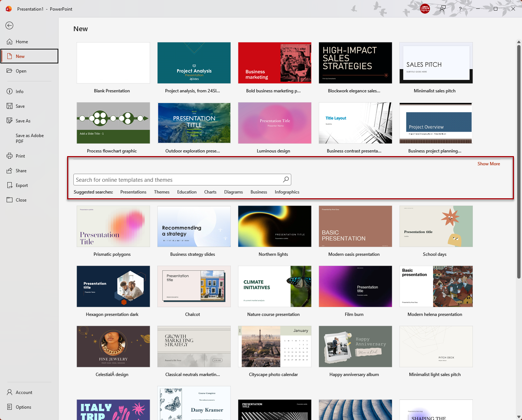Choose the Celestial design jewelry template

[x=113, y=346]
